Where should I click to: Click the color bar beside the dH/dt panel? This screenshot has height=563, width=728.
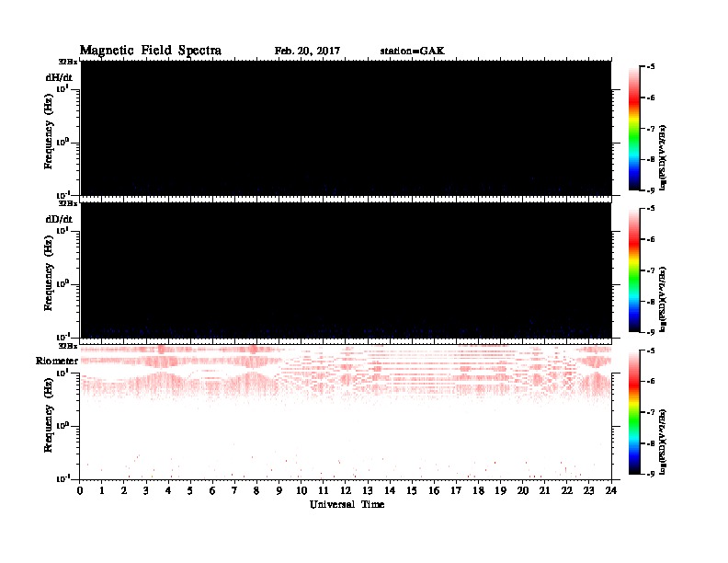click(634, 128)
